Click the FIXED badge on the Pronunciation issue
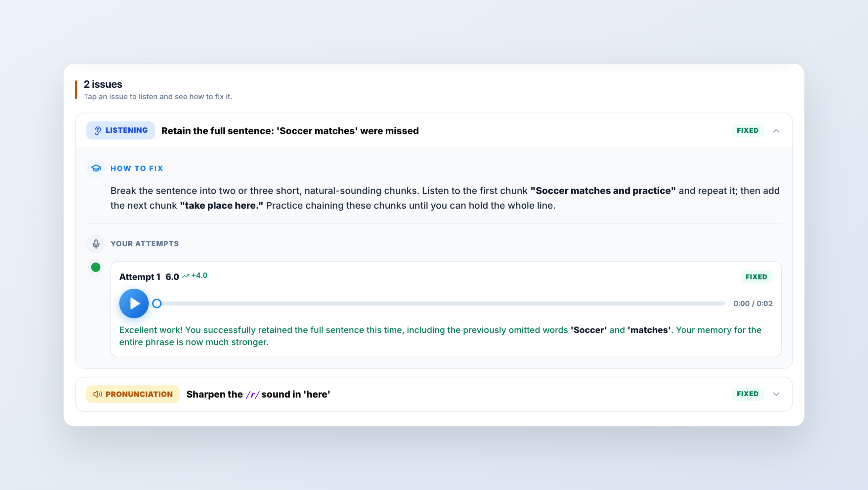The width and height of the screenshot is (868, 490). click(748, 394)
